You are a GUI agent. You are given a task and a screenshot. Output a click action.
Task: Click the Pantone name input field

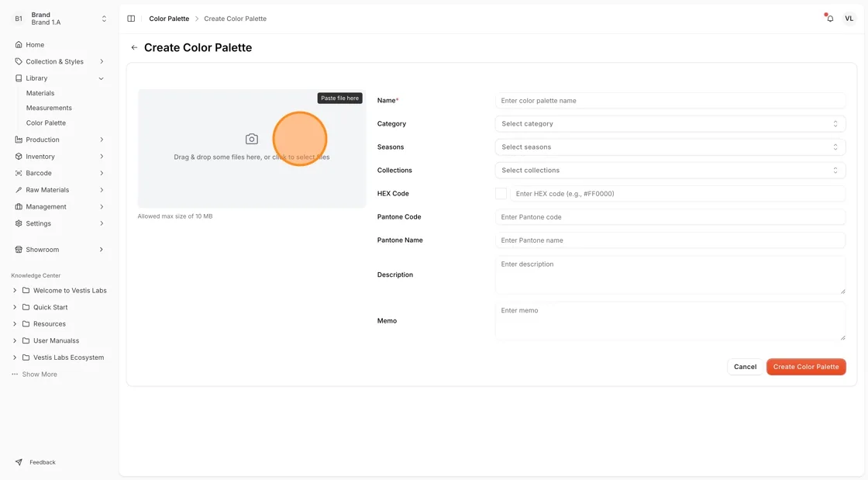pos(670,240)
